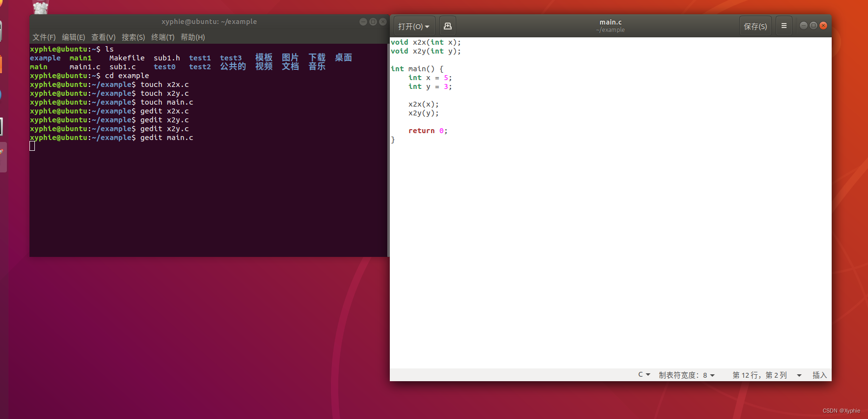Open terminal 终端(T) menu
Image resolution: width=868 pixels, height=419 pixels.
pyautogui.click(x=163, y=37)
